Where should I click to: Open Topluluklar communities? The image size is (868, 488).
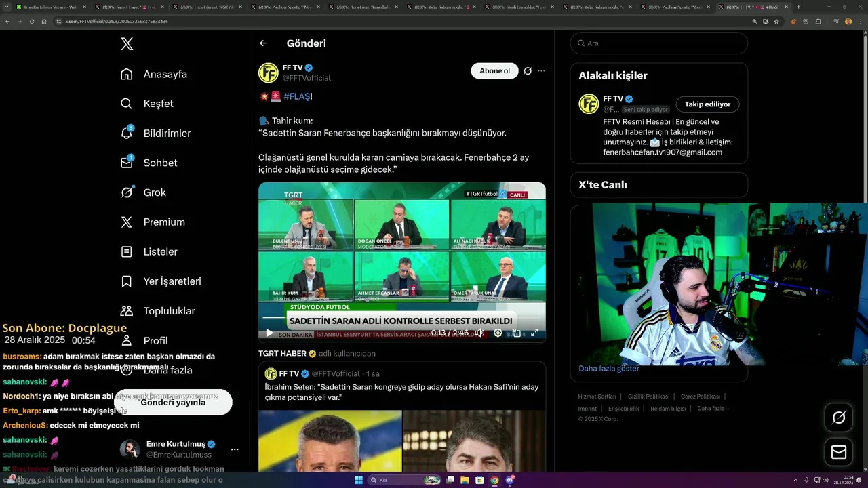tap(157, 311)
